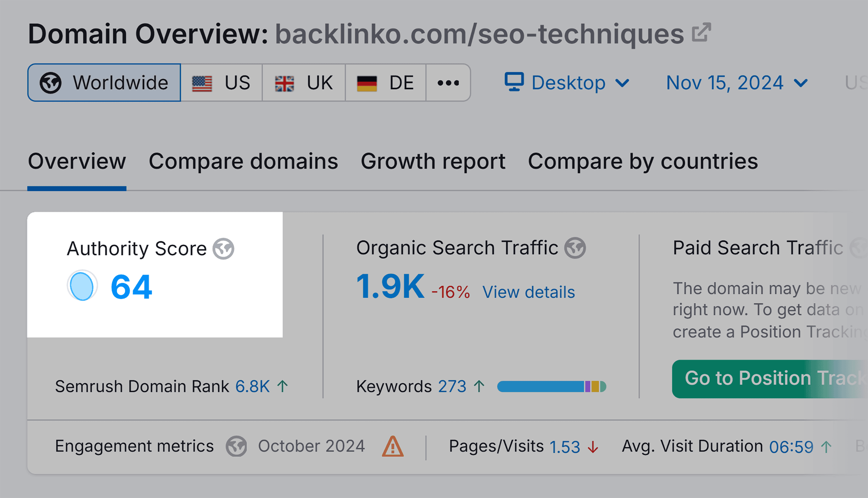Click the Authority Score circle indicator
The image size is (868, 498).
coord(82,286)
